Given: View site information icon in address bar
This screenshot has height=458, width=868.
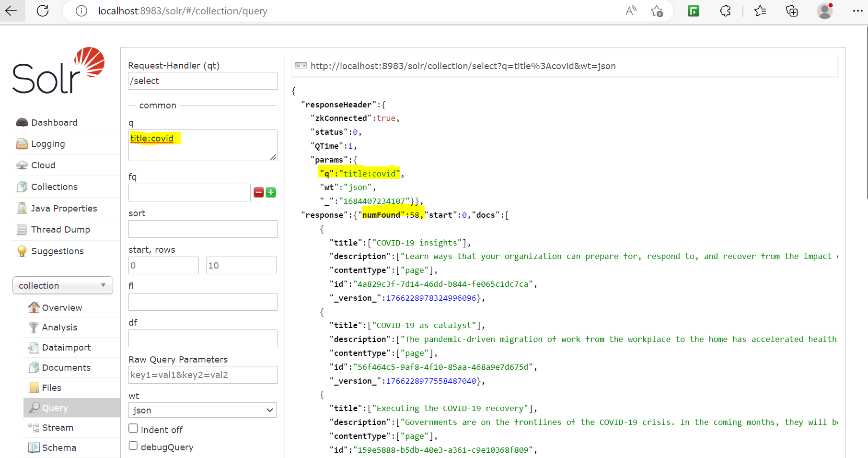Looking at the screenshot, I should coord(81,11).
